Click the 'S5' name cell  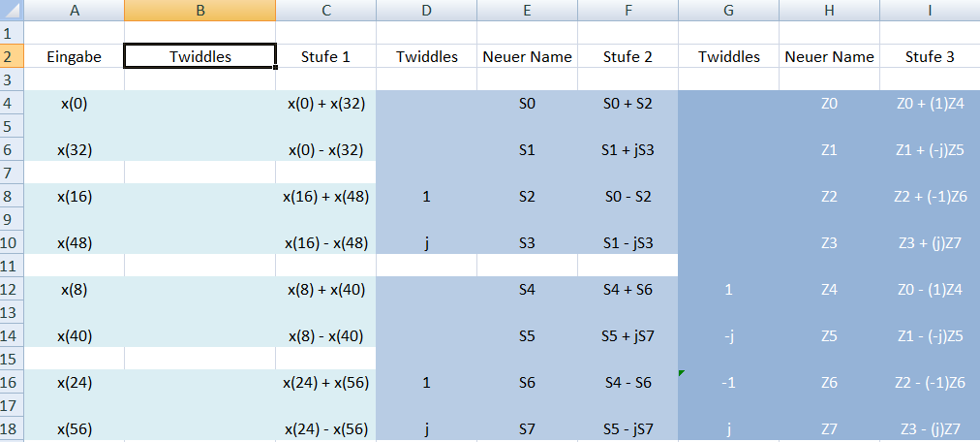point(527,335)
